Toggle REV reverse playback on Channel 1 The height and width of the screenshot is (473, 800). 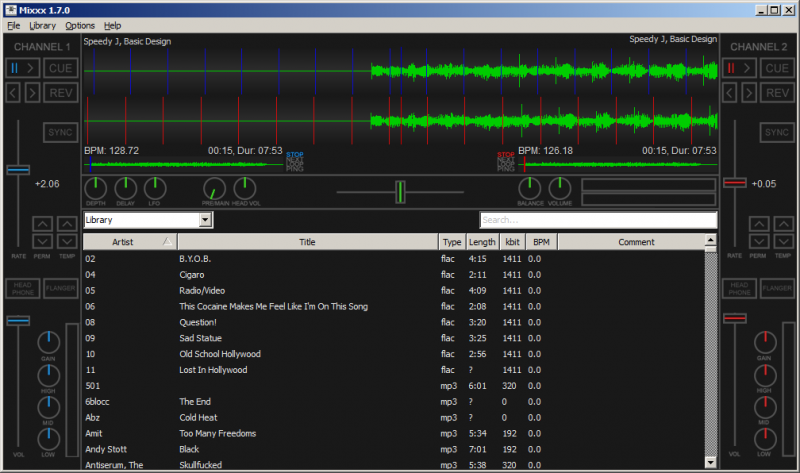[x=61, y=93]
